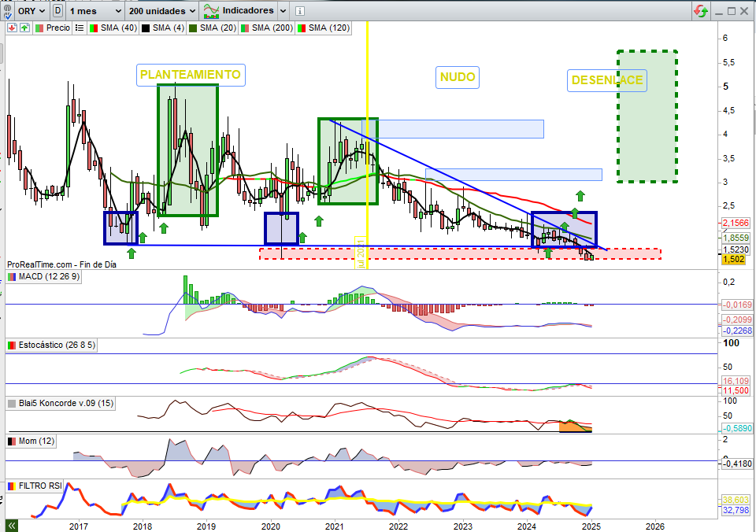
Task: Open the ORY ticker dropdown
Action: click(31, 10)
